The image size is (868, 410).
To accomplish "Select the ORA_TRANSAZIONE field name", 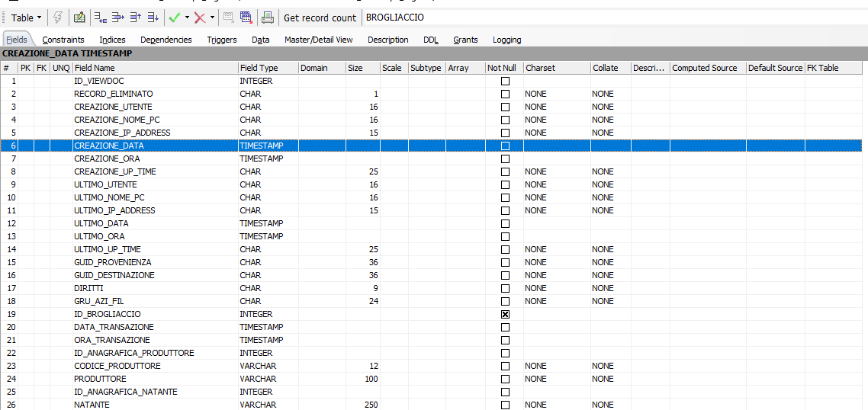I will 112,341.
